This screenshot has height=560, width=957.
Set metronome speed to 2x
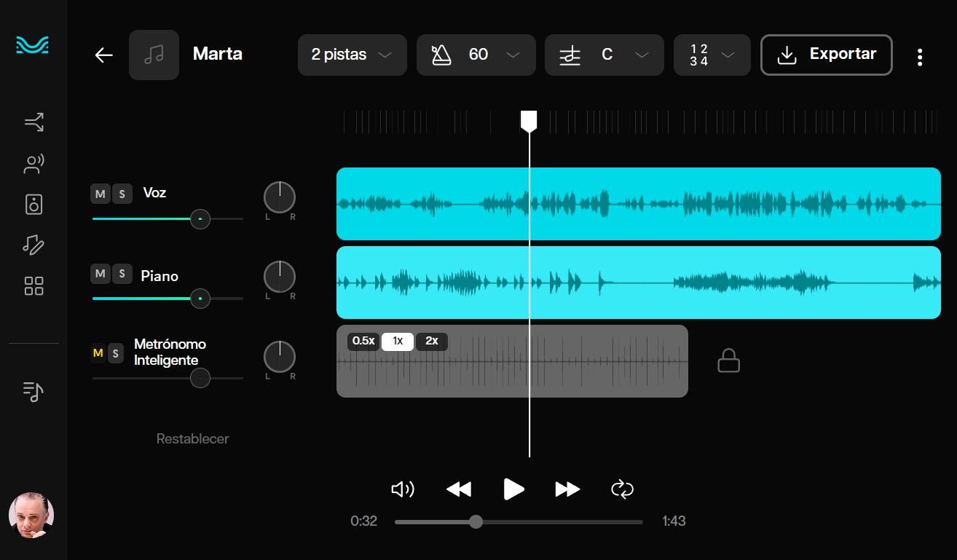pos(432,342)
